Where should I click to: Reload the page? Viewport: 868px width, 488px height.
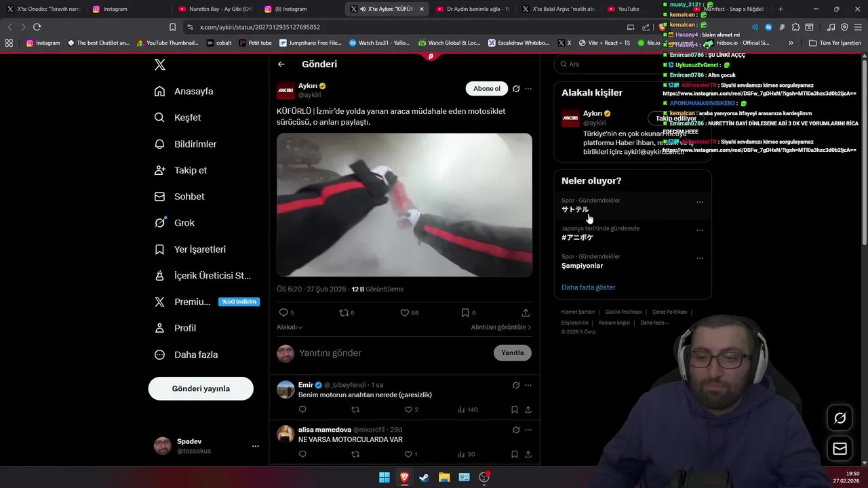tap(37, 27)
